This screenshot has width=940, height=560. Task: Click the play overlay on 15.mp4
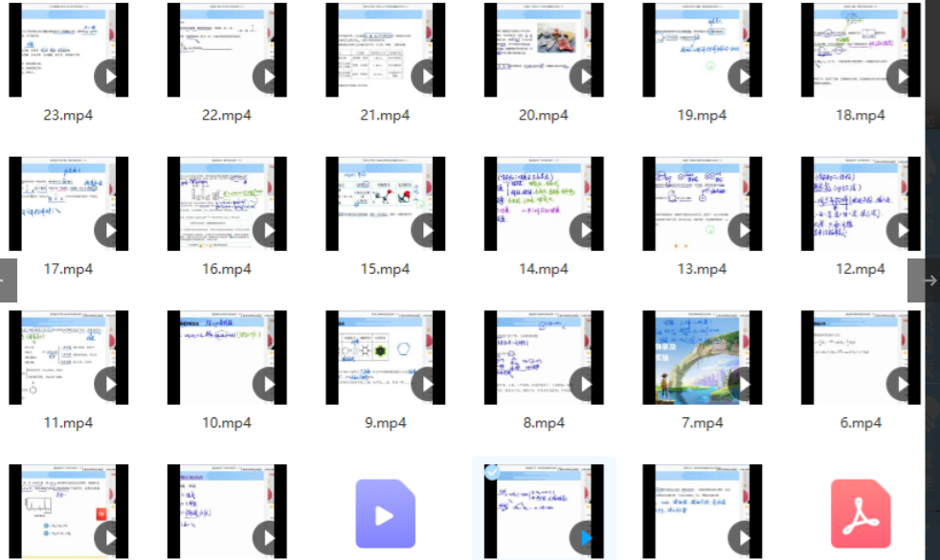click(x=427, y=231)
